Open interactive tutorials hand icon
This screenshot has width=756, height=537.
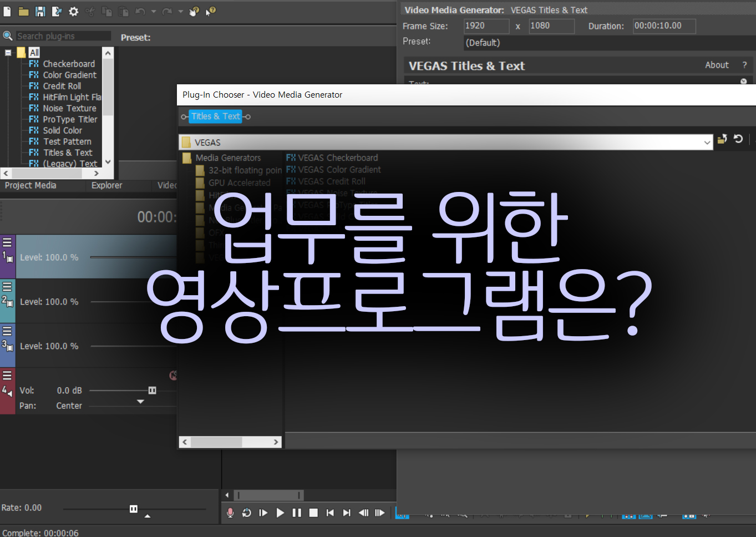194,11
